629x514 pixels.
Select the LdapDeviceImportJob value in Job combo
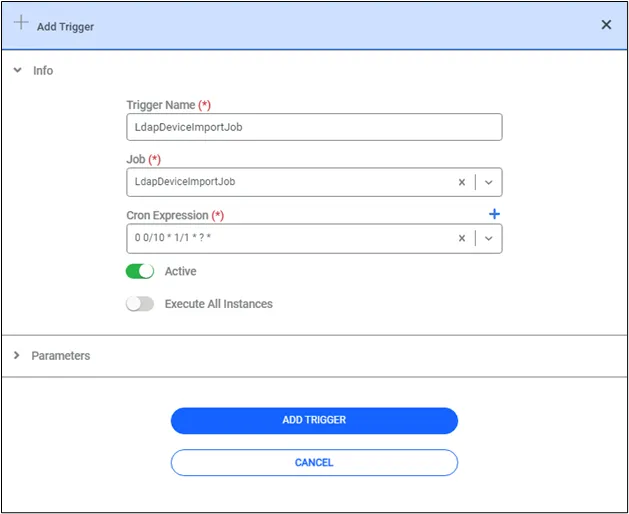[185, 182]
